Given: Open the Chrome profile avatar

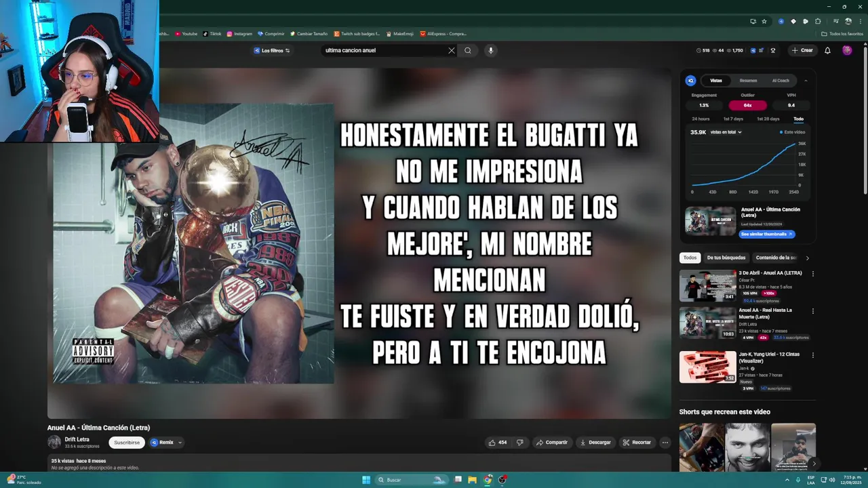Looking at the screenshot, I should (848, 21).
